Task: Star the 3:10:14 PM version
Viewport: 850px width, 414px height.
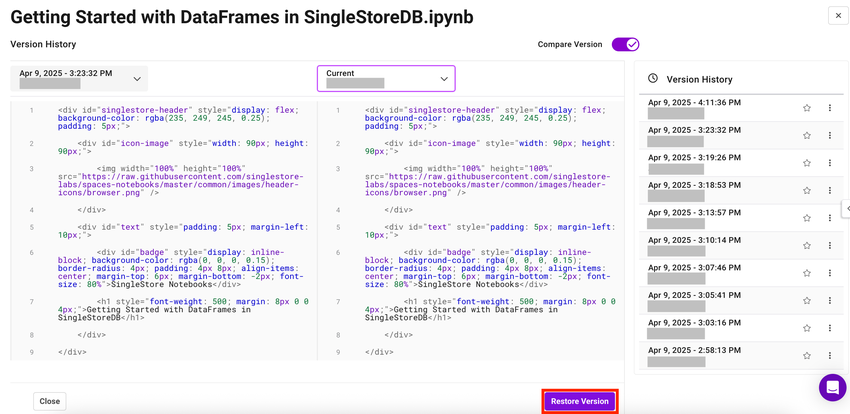Action: click(807, 245)
